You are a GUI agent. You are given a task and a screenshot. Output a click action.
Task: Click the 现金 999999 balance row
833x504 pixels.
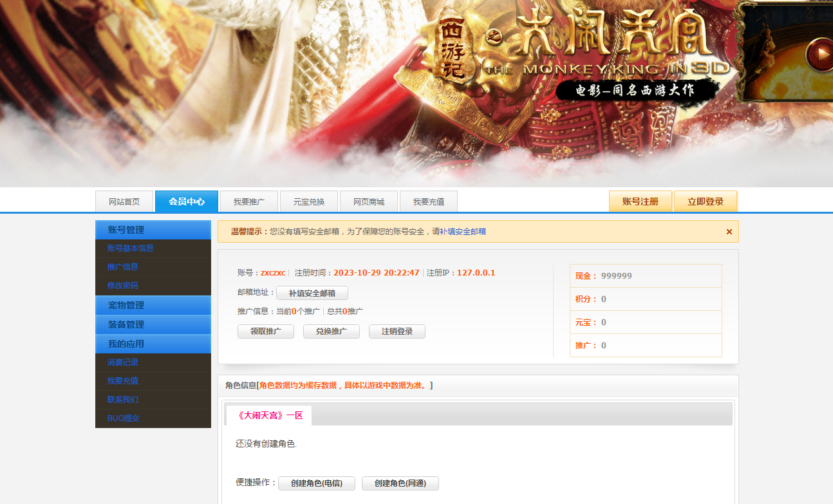coord(646,275)
